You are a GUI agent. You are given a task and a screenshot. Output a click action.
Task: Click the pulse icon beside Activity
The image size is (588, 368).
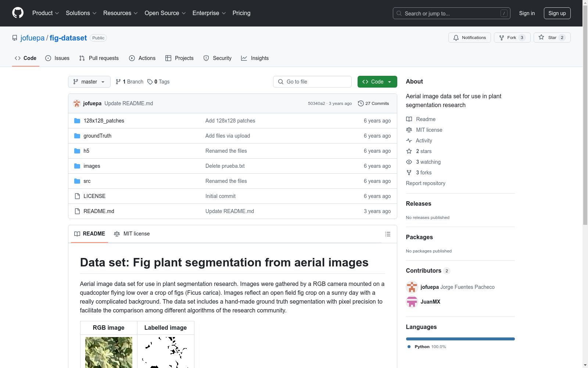(x=409, y=141)
